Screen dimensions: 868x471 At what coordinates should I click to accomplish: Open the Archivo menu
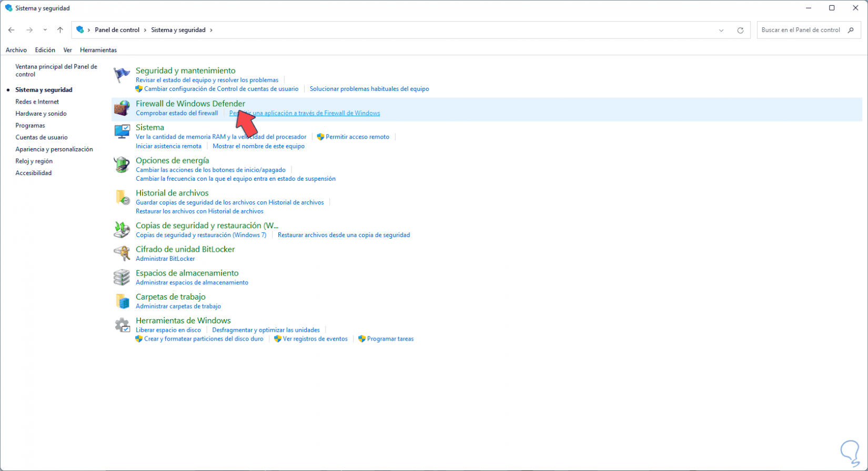click(16, 50)
